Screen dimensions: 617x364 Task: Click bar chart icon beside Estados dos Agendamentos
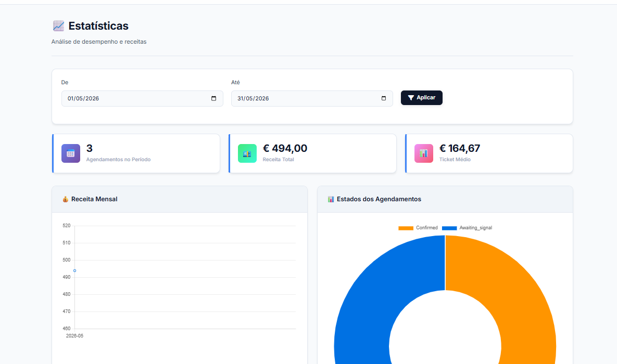[x=331, y=199]
